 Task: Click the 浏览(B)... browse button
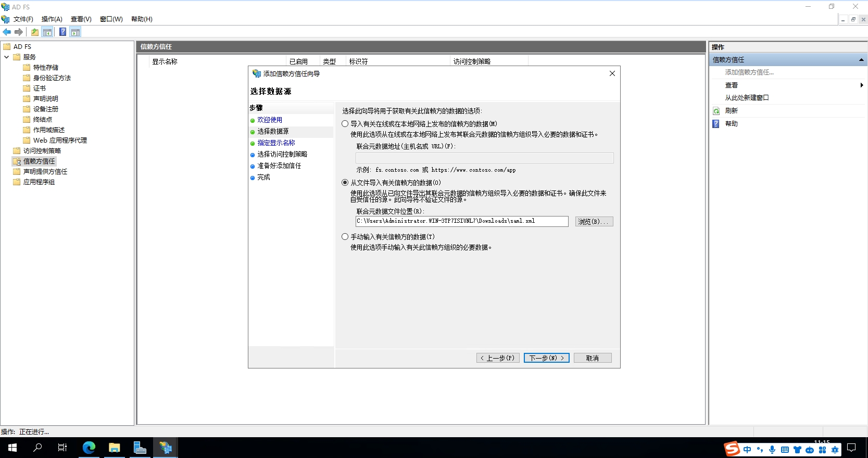(594, 222)
